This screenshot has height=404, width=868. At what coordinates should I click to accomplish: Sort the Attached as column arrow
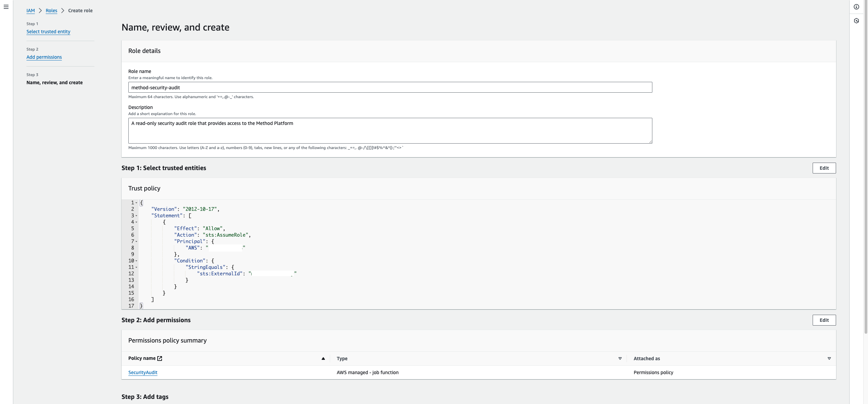click(829, 359)
